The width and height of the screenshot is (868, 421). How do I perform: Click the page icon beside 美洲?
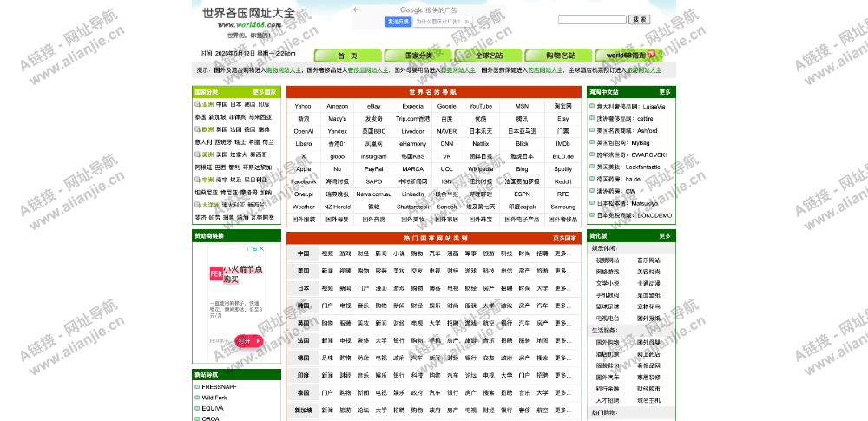point(197,155)
